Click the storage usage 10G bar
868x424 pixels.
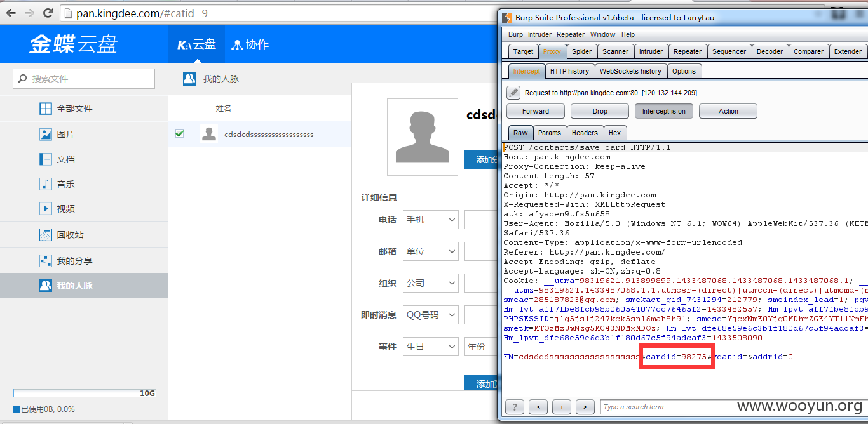click(84, 394)
